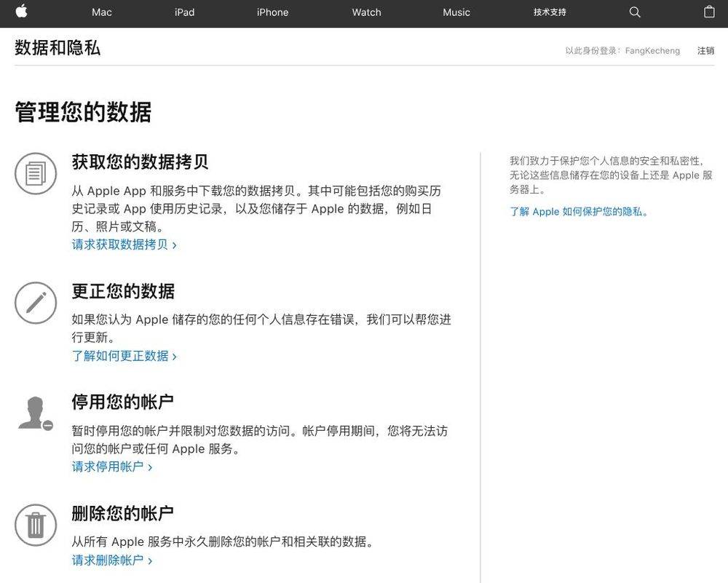Click the 数据和隐私 page title

coord(58,48)
